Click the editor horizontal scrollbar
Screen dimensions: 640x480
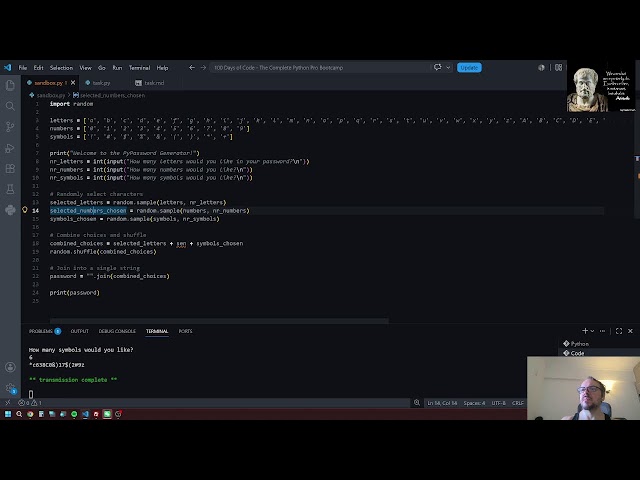(219, 321)
